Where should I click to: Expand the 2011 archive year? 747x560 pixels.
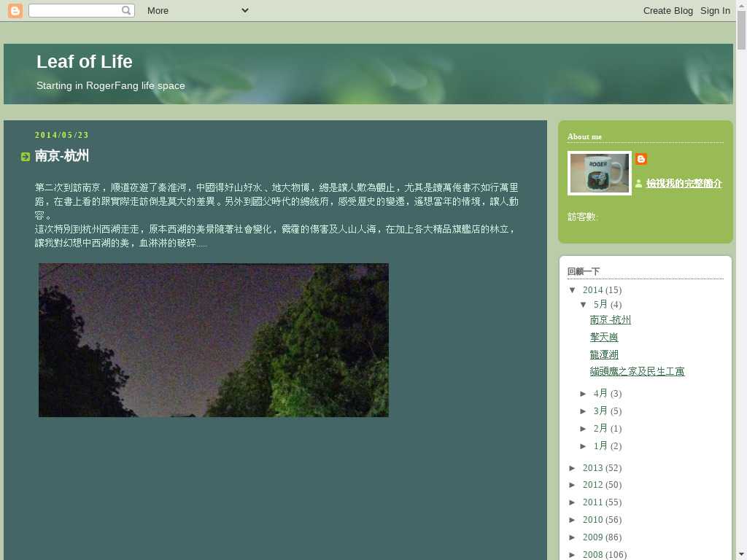point(573,502)
